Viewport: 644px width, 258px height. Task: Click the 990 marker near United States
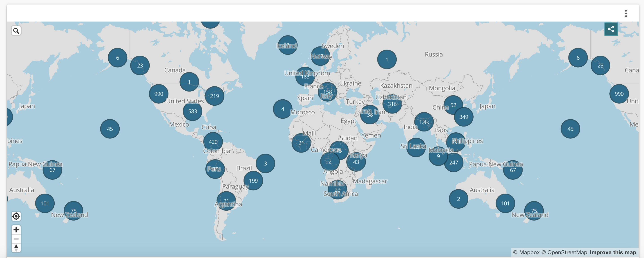[x=158, y=94]
